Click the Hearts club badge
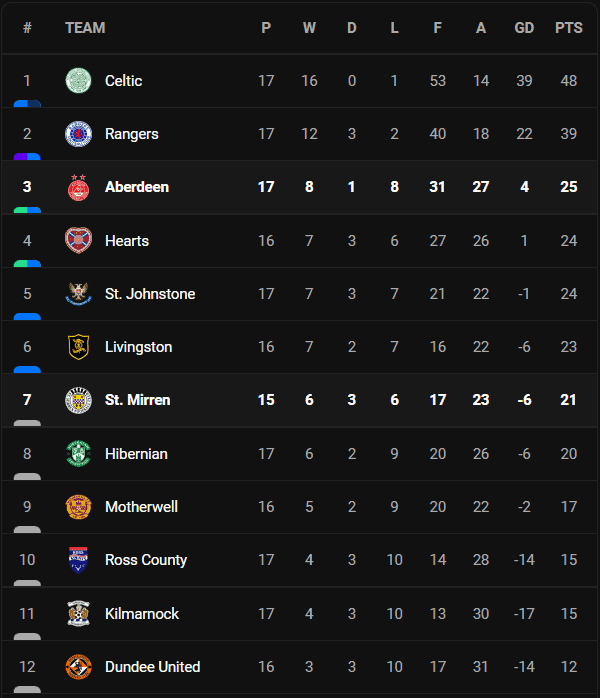Image resolution: width=600 pixels, height=698 pixels. (78, 240)
